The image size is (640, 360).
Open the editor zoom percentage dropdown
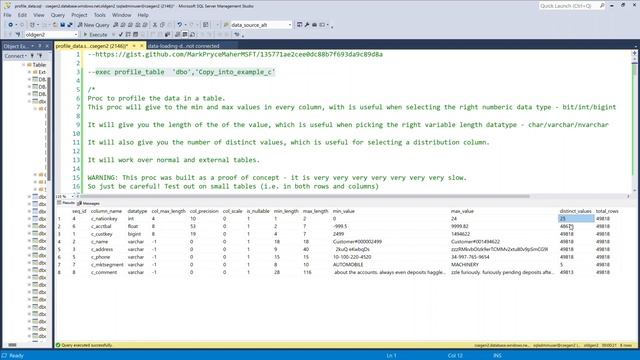point(73,196)
